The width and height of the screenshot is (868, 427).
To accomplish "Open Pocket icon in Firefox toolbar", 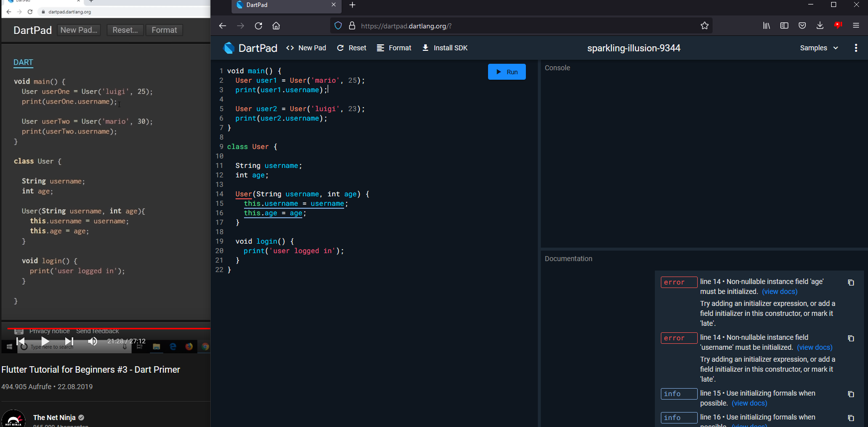I will (x=802, y=26).
